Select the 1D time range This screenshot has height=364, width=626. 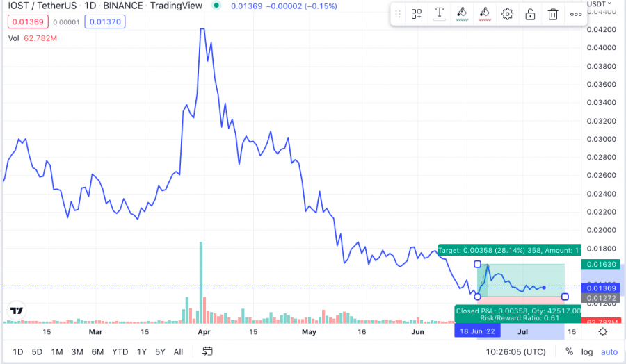18,351
